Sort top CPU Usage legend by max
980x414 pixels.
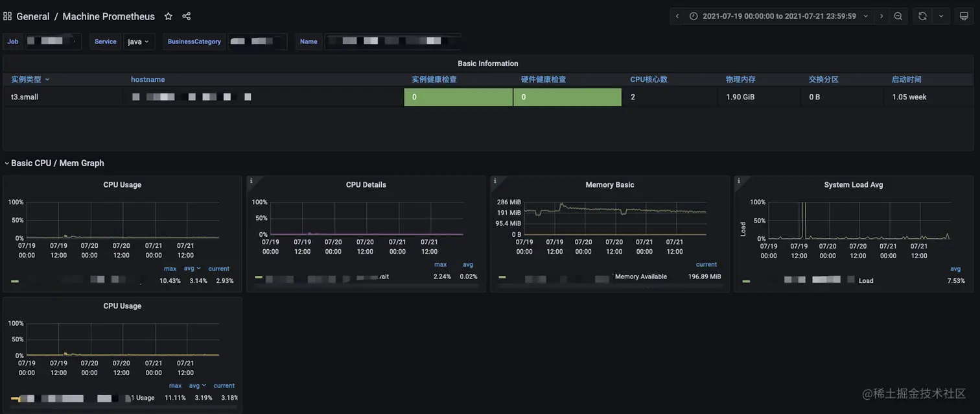[170, 269]
